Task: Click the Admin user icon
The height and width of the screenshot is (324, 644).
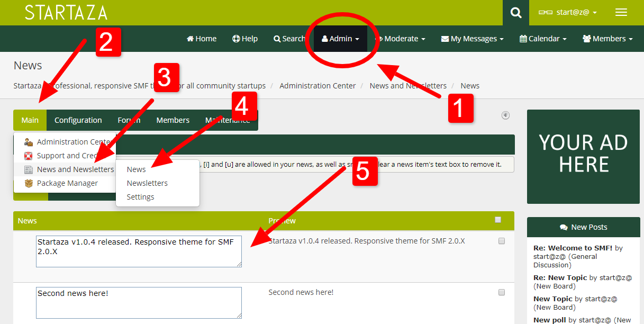Action: point(325,39)
